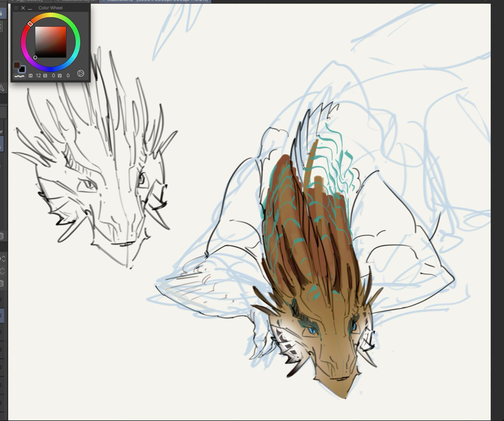Pick a color in the saturation square
The image size is (504, 421).
coord(50,42)
